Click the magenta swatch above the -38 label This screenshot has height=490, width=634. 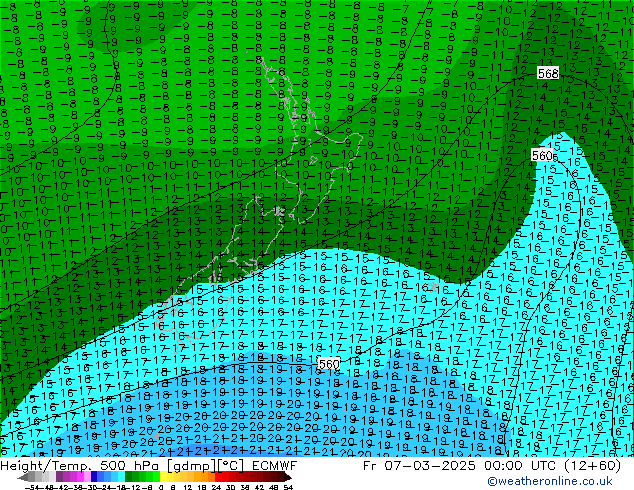click(x=80, y=478)
